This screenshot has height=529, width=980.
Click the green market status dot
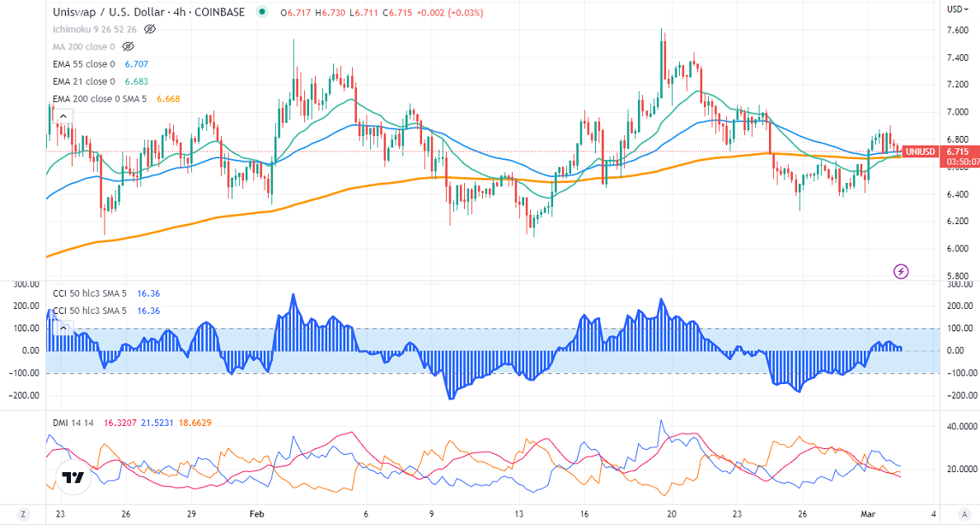point(262,12)
